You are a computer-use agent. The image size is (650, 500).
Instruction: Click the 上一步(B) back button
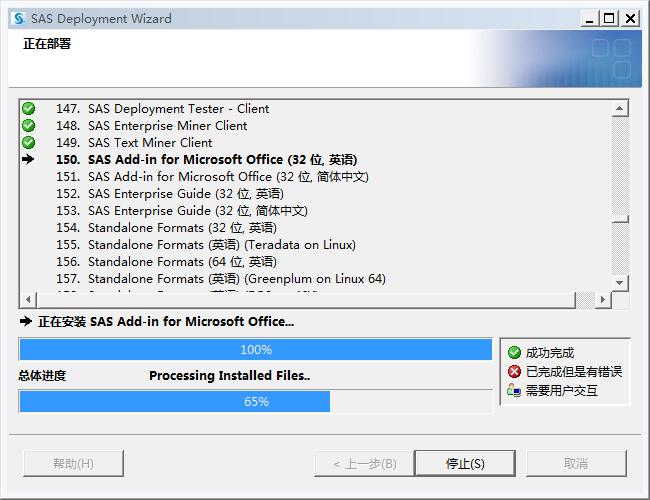[x=356, y=463]
